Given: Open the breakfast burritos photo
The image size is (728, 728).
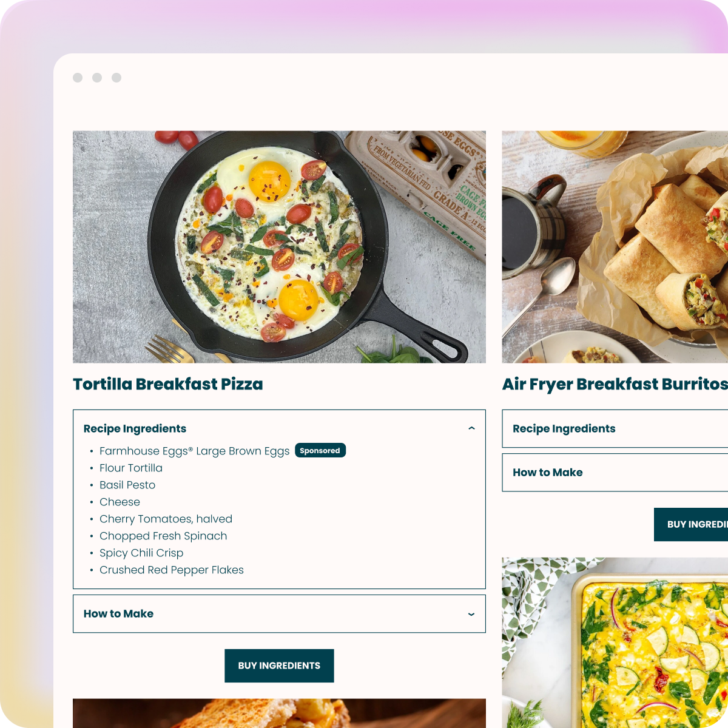Looking at the screenshot, I should click(x=615, y=247).
